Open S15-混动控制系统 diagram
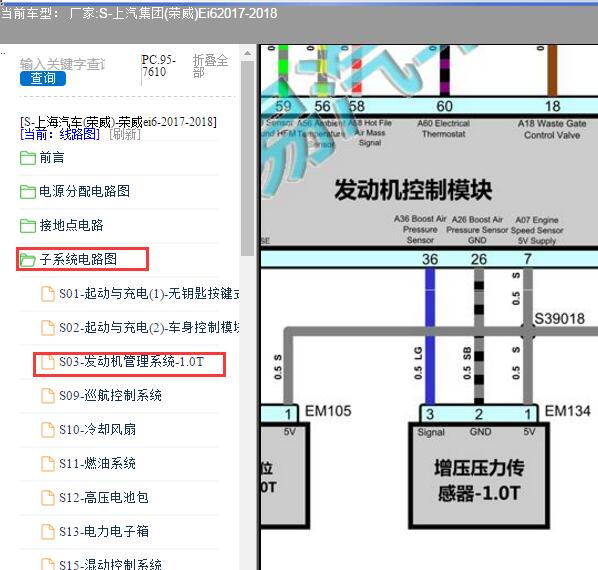Screen dimensions: 598x570 coord(110,564)
